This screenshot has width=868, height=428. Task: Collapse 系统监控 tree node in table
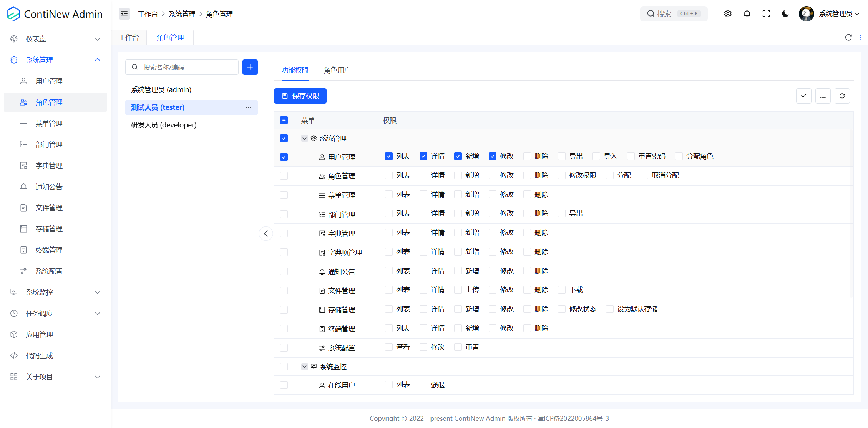point(304,367)
